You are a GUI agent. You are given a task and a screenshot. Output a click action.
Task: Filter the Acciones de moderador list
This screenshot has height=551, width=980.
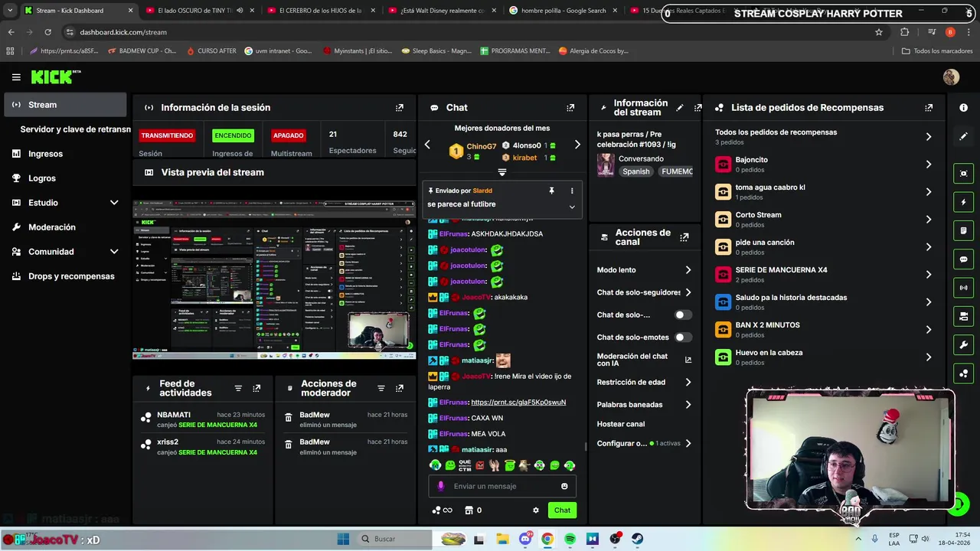pyautogui.click(x=381, y=389)
